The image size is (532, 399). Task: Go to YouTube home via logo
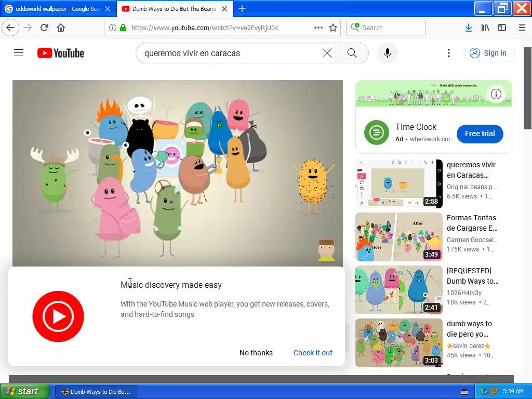tap(61, 53)
